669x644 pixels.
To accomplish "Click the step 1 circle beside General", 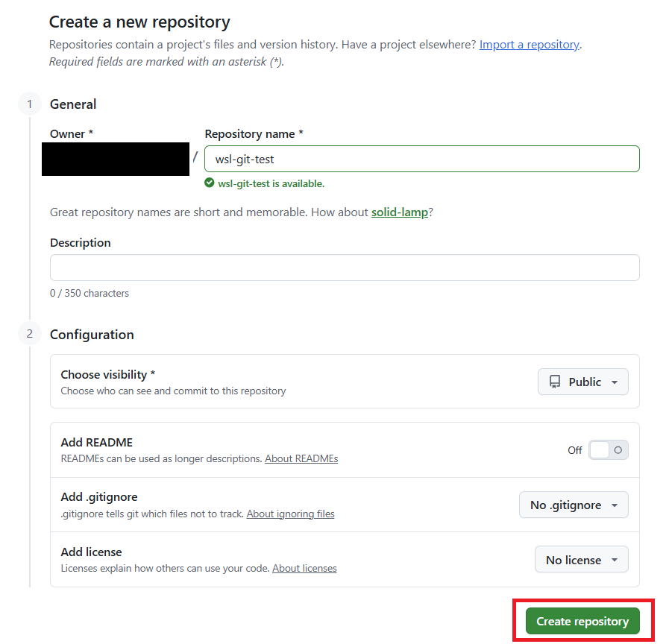I will (29, 104).
